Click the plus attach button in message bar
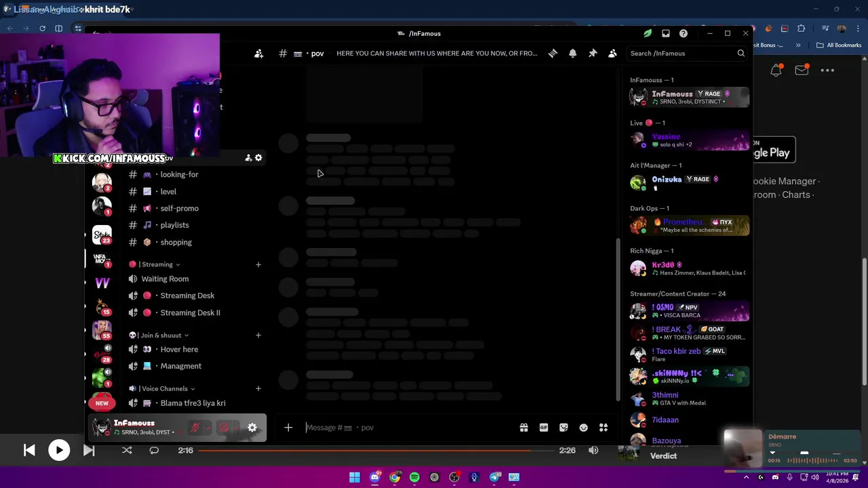This screenshot has width=868, height=488. click(288, 428)
